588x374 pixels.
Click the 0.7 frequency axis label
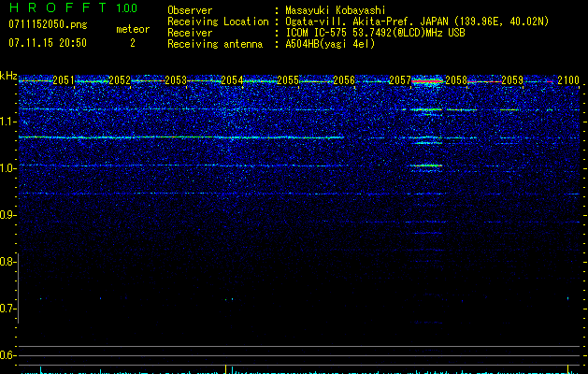[7, 309]
